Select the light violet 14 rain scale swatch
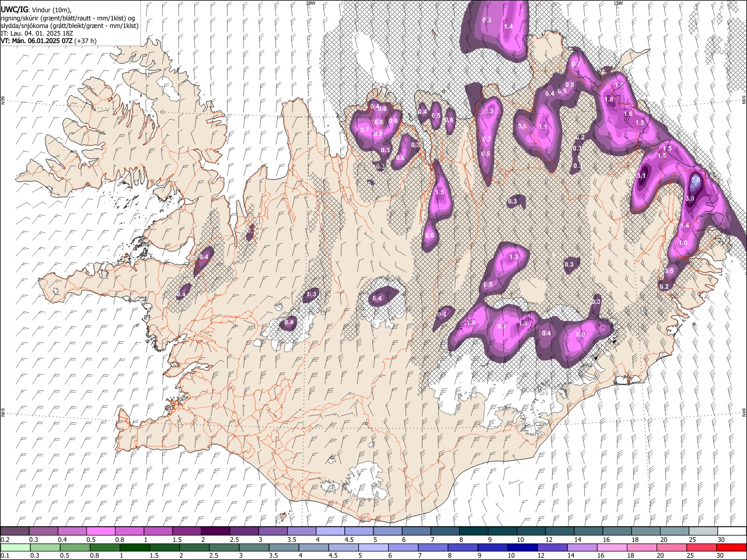The image size is (747, 560). 582,548
